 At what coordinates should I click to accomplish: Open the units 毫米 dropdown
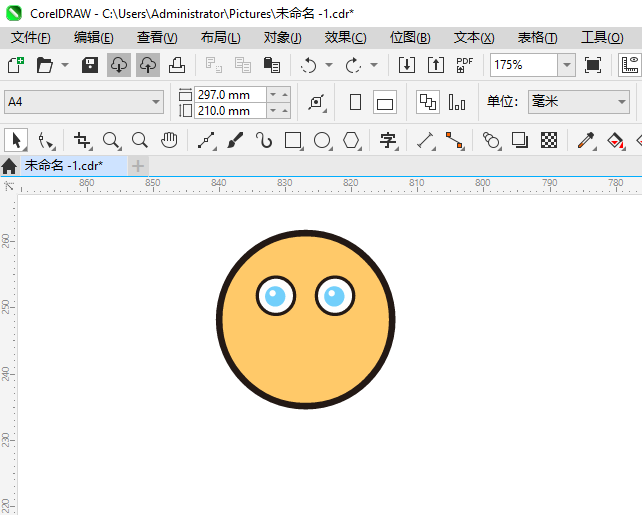click(x=620, y=102)
